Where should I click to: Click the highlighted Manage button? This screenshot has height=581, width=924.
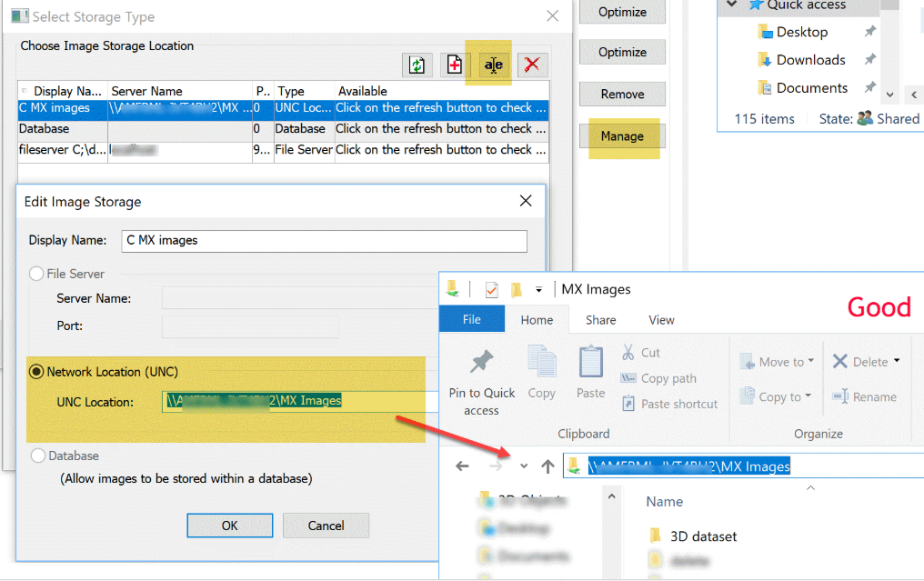pos(622,136)
